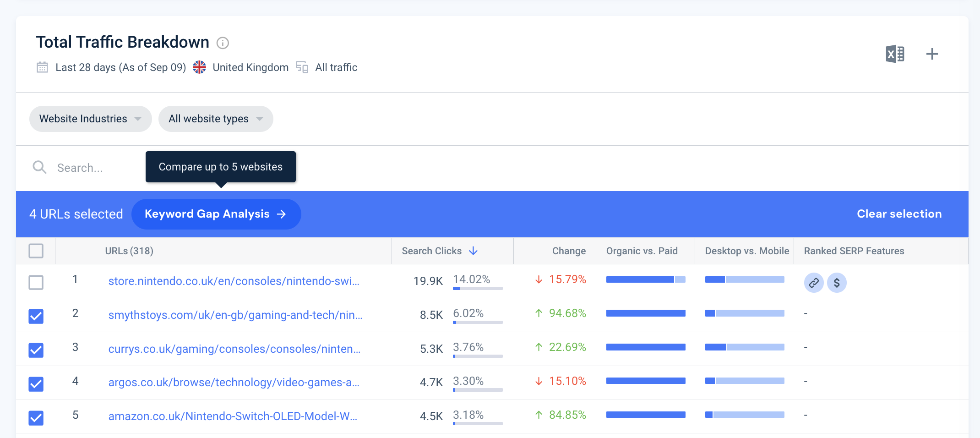Click the calendar date range icon
The height and width of the screenshot is (438, 980).
click(42, 67)
